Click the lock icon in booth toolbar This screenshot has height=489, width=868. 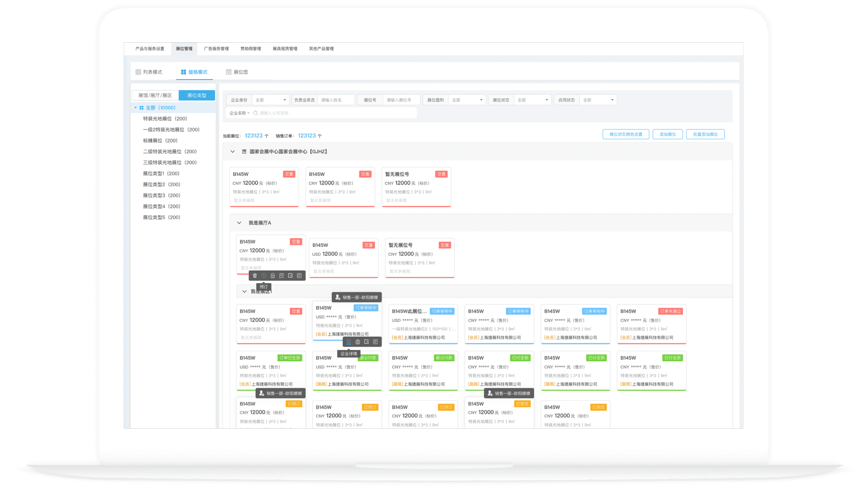pyautogui.click(x=273, y=275)
